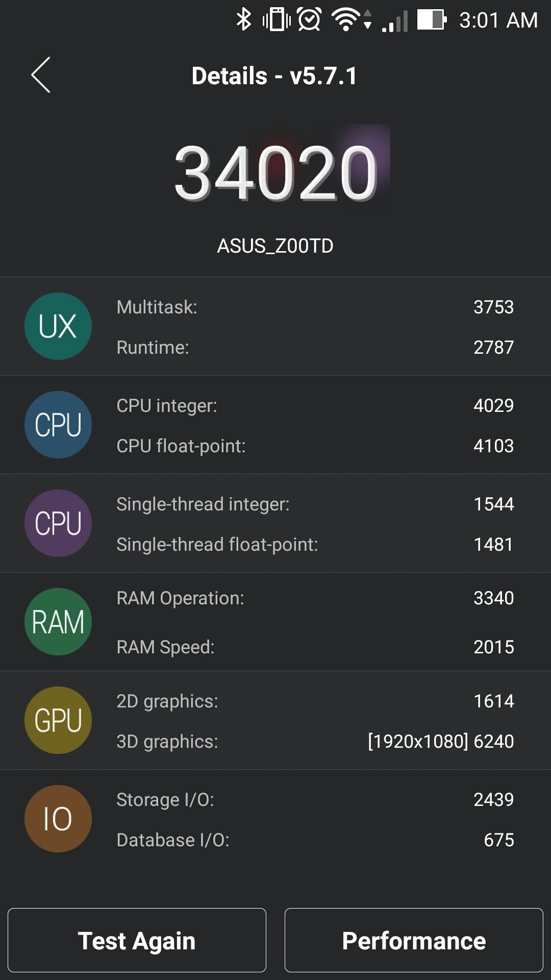Tap the Wi-Fi status icon
This screenshot has height=980, width=551.
(347, 20)
